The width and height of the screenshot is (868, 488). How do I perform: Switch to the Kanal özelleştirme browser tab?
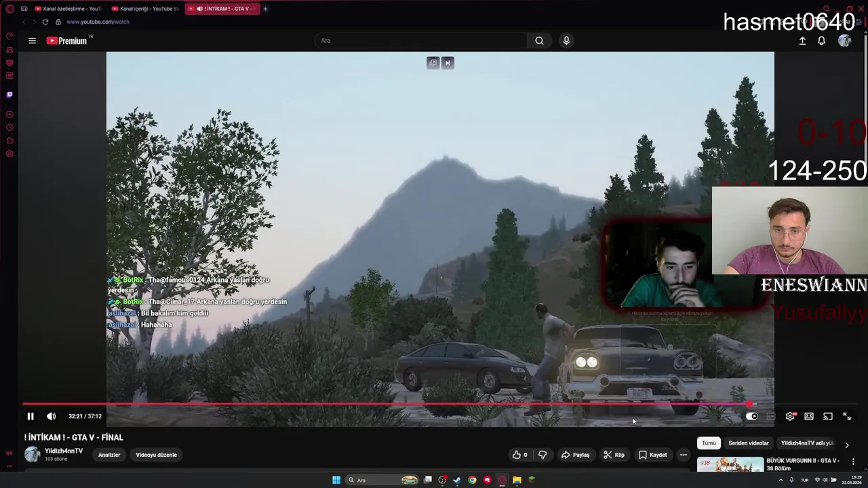[68, 9]
